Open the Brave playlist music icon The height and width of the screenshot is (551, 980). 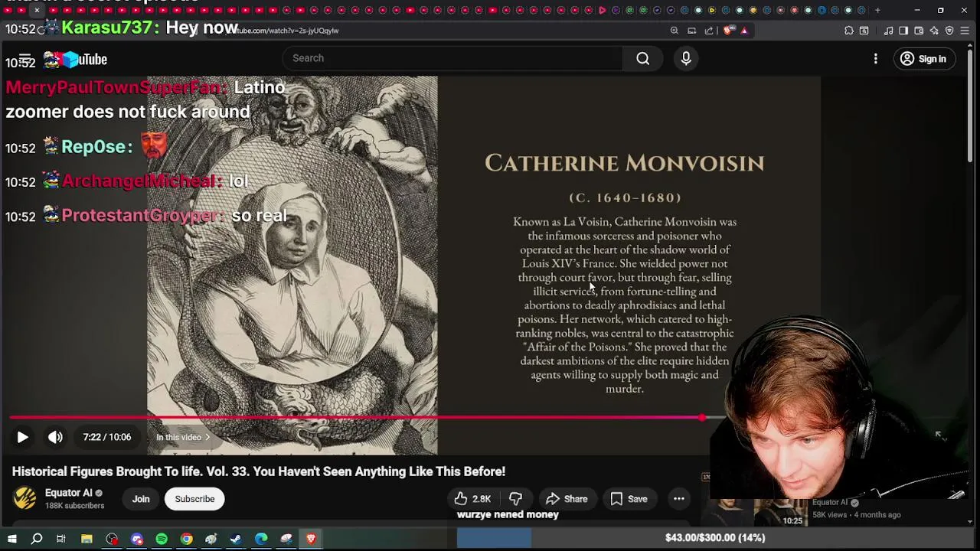tap(889, 31)
